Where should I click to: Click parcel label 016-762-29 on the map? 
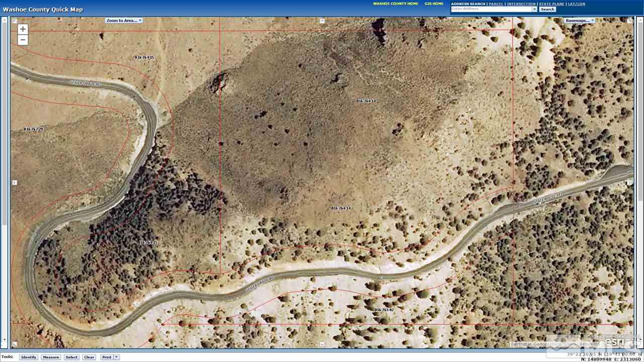coord(34,129)
